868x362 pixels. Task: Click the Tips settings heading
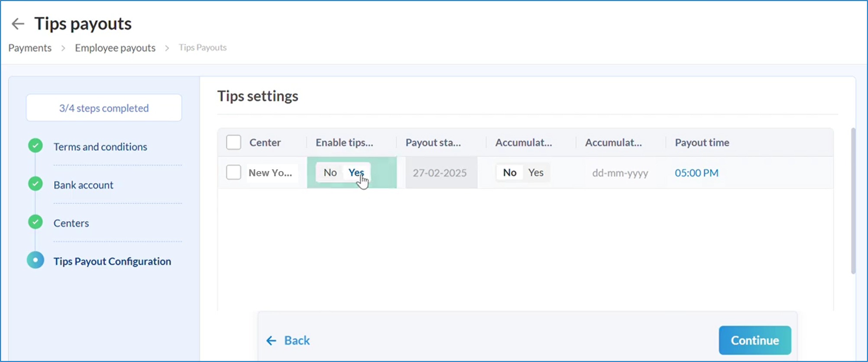258,96
